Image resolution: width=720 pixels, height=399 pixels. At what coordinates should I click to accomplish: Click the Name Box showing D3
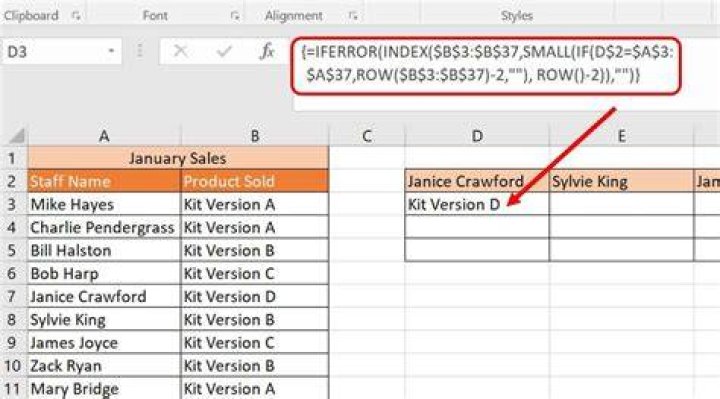[61, 51]
